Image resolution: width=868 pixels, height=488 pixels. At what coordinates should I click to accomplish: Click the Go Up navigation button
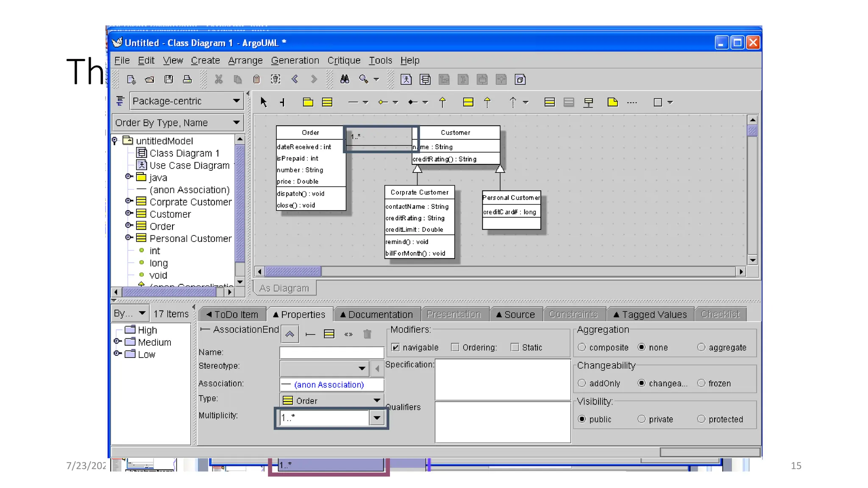290,334
